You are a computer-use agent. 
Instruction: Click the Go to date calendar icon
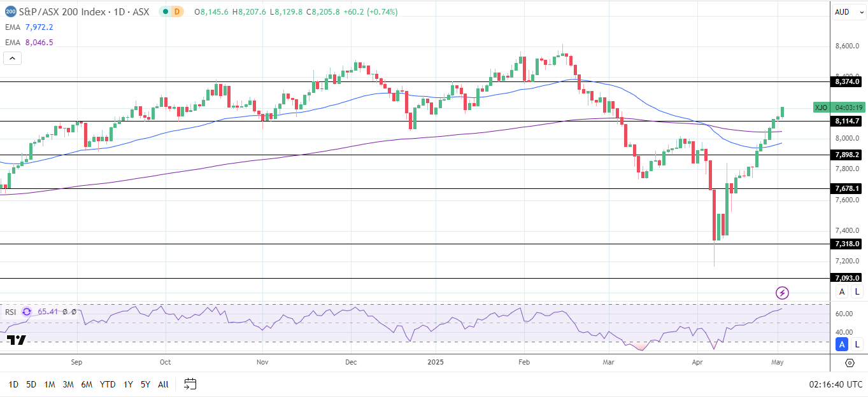pyautogui.click(x=190, y=384)
